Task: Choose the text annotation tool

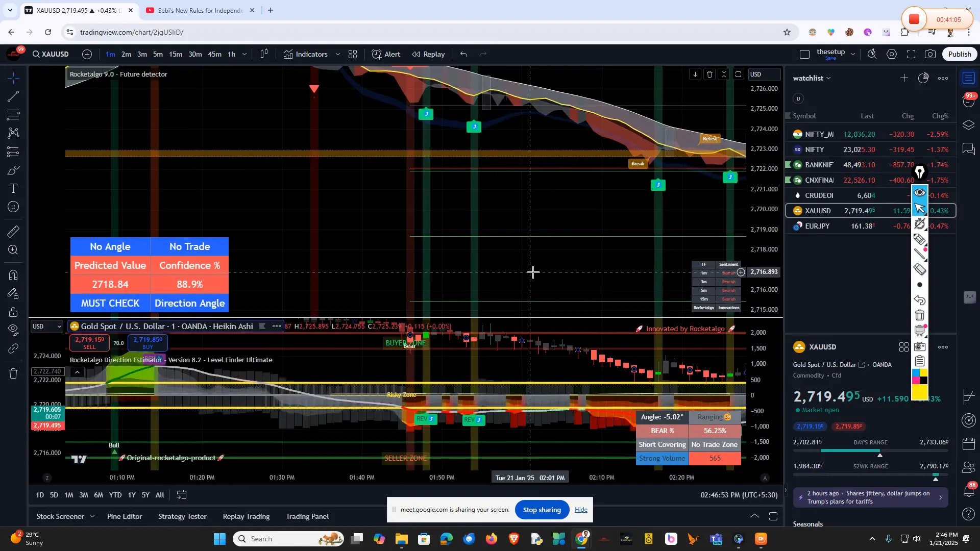Action: coord(14,189)
